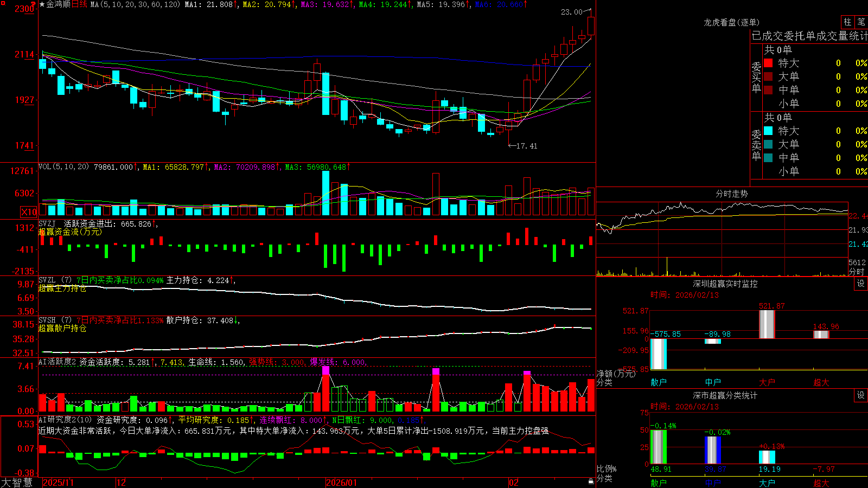
Task: Click the 龙虎看盘(逐单) panel title
Action: pos(731,22)
